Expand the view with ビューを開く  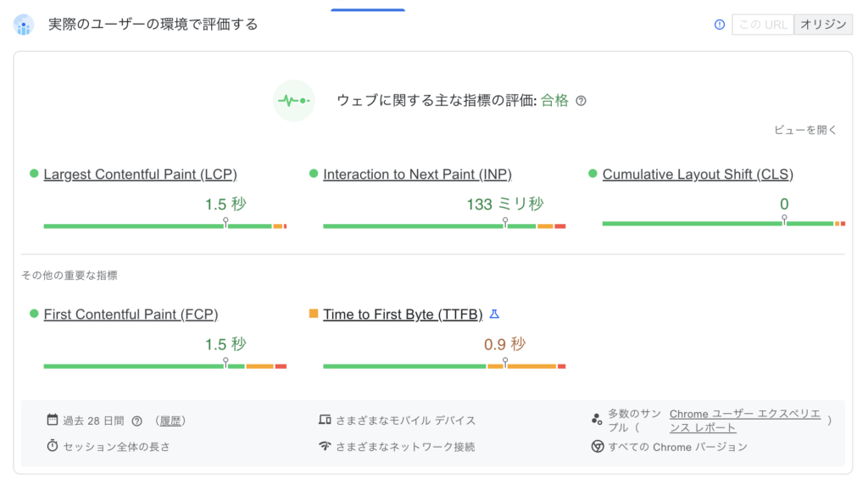(805, 130)
